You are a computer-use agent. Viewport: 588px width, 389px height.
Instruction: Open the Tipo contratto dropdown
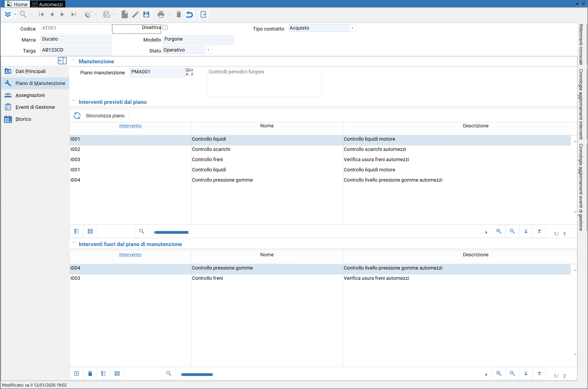click(x=352, y=28)
